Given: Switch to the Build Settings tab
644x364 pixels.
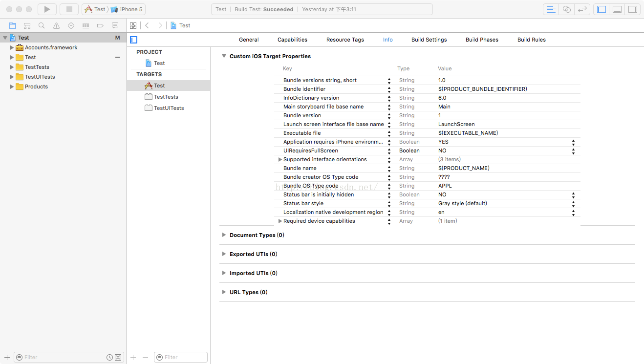Looking at the screenshot, I should [x=429, y=40].
